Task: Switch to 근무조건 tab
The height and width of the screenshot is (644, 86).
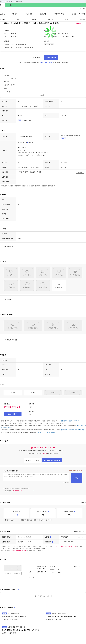Action: (x=19, y=19)
